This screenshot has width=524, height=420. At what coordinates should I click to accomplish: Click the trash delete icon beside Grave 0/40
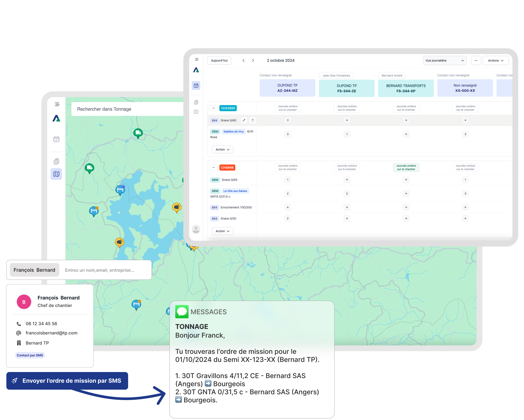pyautogui.click(x=252, y=120)
